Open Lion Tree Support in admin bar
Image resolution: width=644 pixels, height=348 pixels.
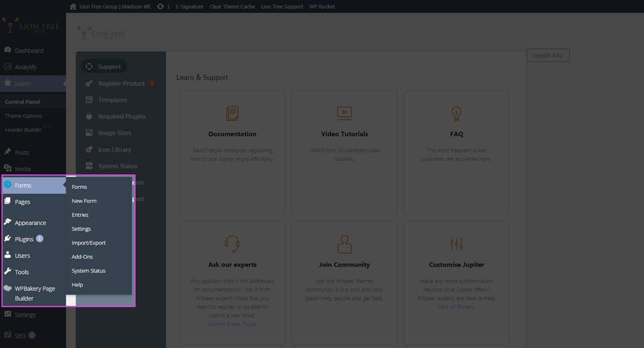[x=282, y=6]
